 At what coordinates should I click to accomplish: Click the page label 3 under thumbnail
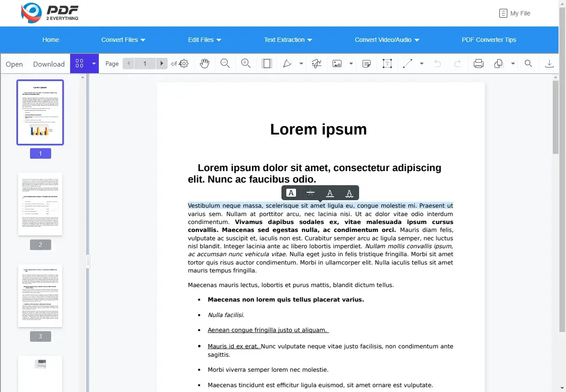[x=40, y=336]
